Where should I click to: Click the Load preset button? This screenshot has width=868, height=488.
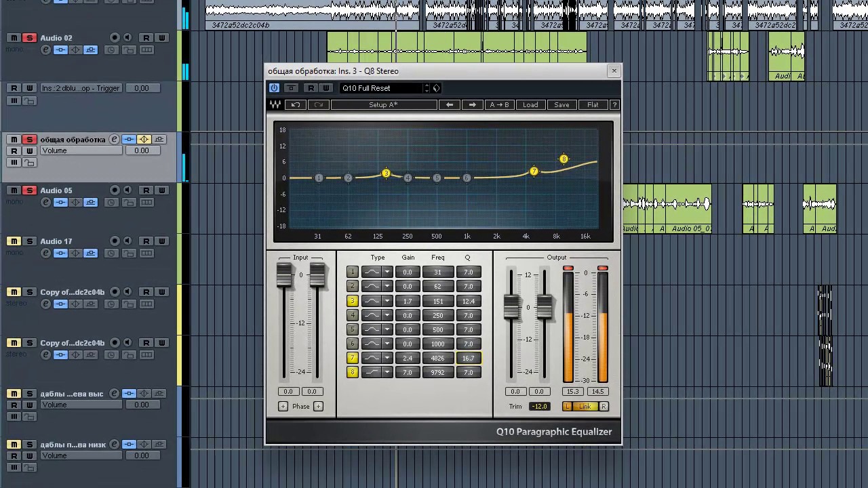530,105
